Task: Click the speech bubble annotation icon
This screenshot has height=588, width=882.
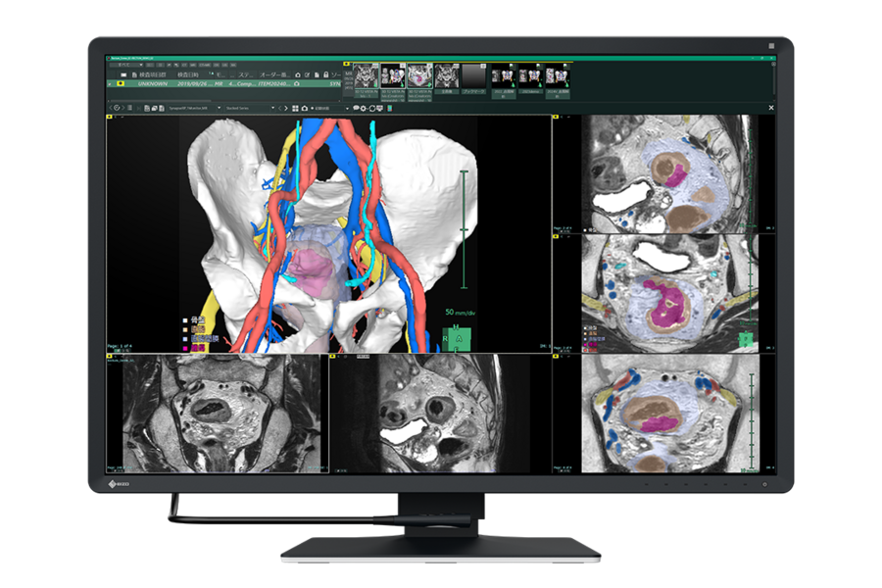Action: pos(355,108)
